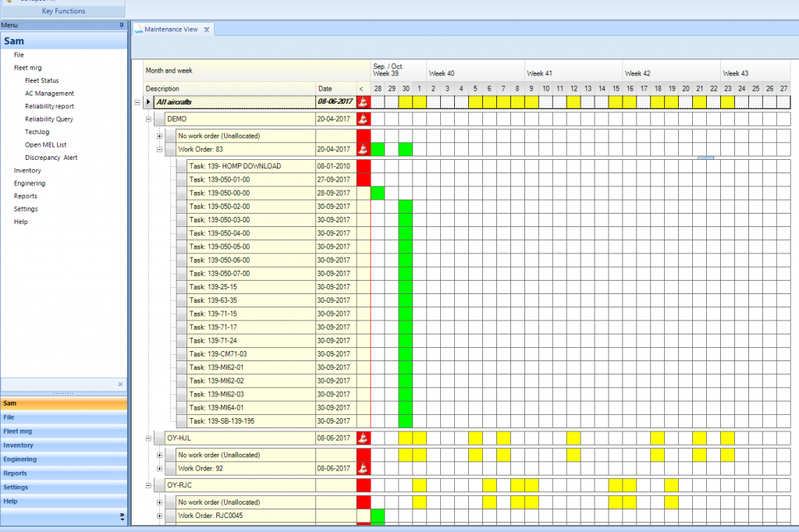Open Fleet Status
The height and width of the screenshot is (532, 799).
pos(42,80)
